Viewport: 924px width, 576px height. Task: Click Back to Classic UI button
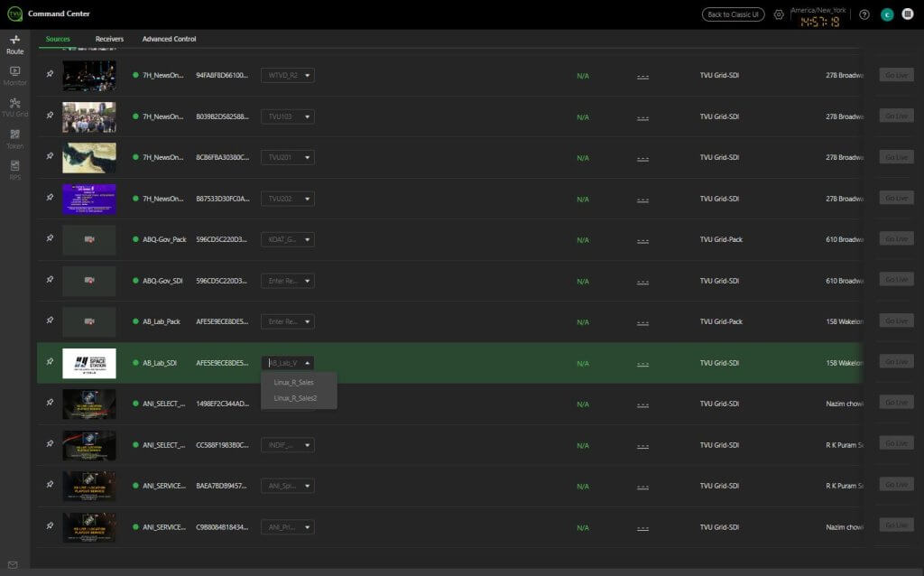(733, 14)
